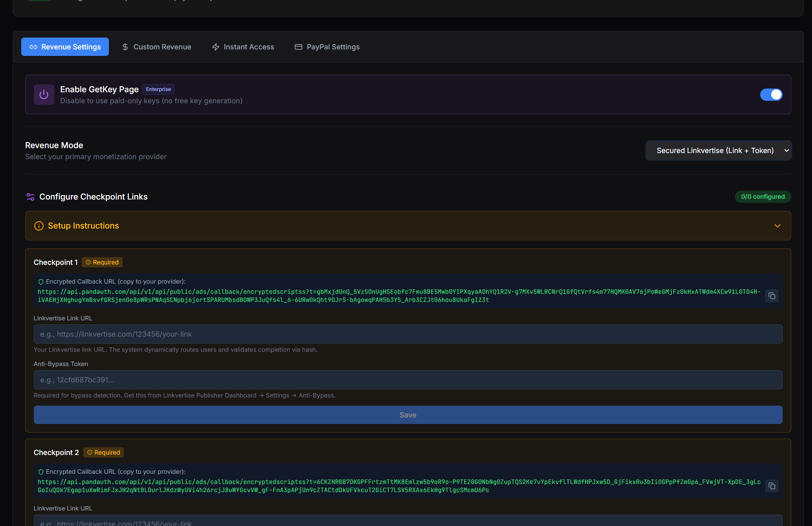Click the Checkpoint 2 Required badge
Screen dimensions: 812x526
pyautogui.click(x=104, y=453)
